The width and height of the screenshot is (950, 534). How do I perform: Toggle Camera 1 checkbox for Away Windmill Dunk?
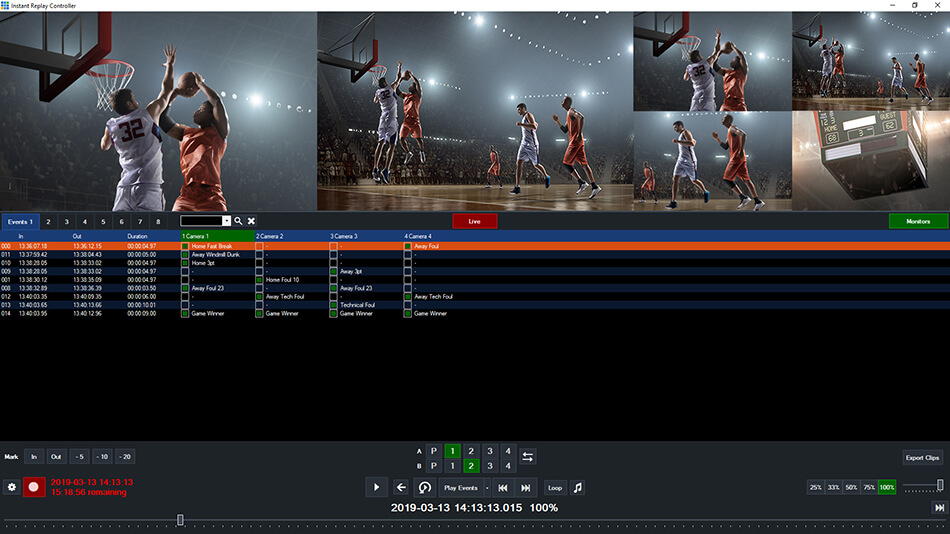click(184, 254)
